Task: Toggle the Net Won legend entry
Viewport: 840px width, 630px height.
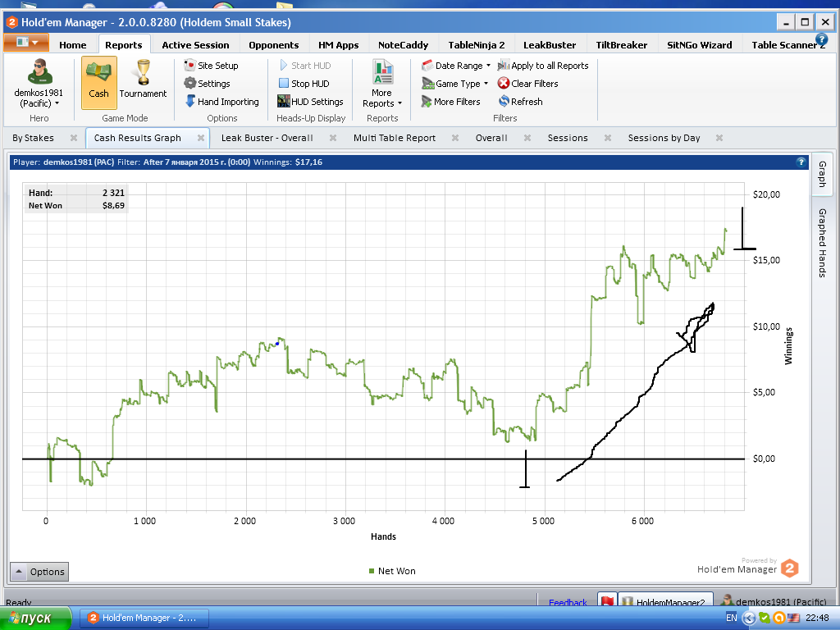Action: 392,571
